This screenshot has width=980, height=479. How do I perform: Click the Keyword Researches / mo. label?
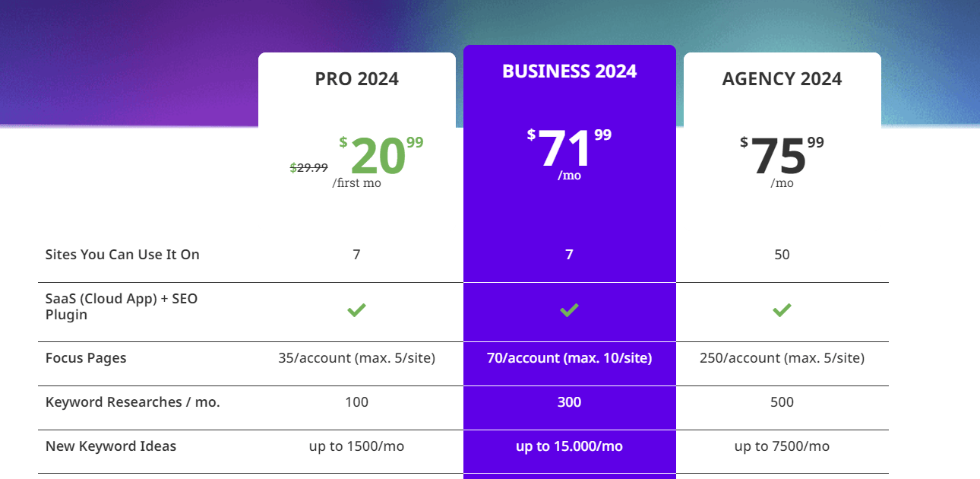click(132, 402)
